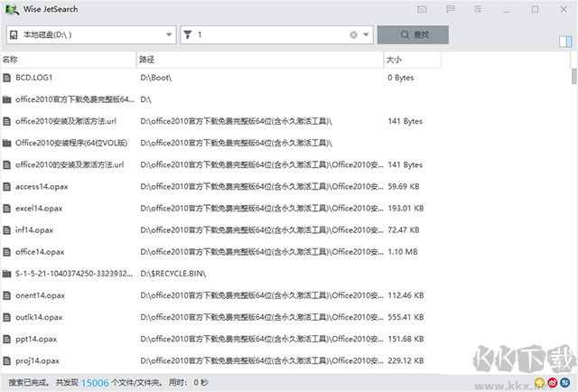Viewport: 578px width, 392px height.
Task: Click the file icon beside office14.opax
Action: click(6, 252)
